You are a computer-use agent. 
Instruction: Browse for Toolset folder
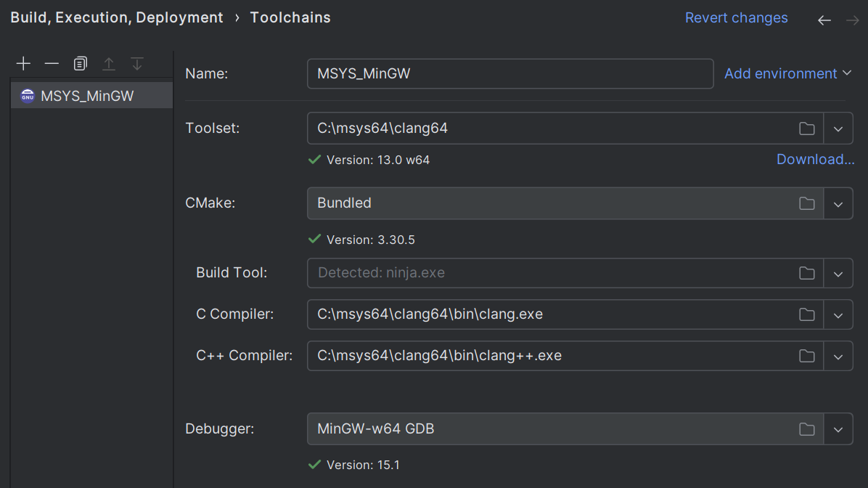pos(806,129)
